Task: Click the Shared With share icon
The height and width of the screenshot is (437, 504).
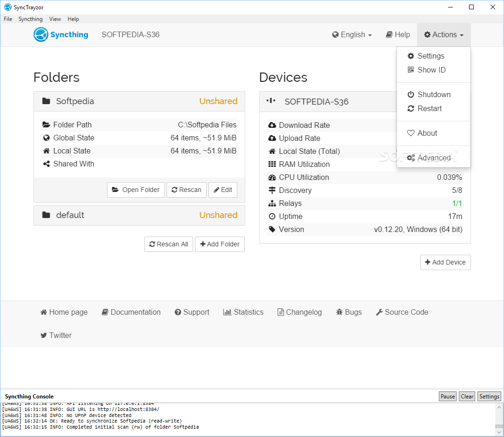Action: 46,164
